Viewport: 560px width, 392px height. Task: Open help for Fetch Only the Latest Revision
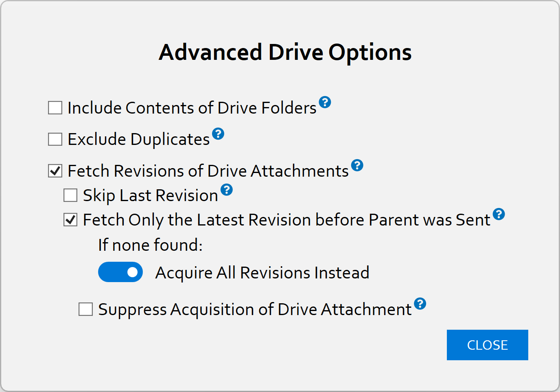(x=499, y=214)
